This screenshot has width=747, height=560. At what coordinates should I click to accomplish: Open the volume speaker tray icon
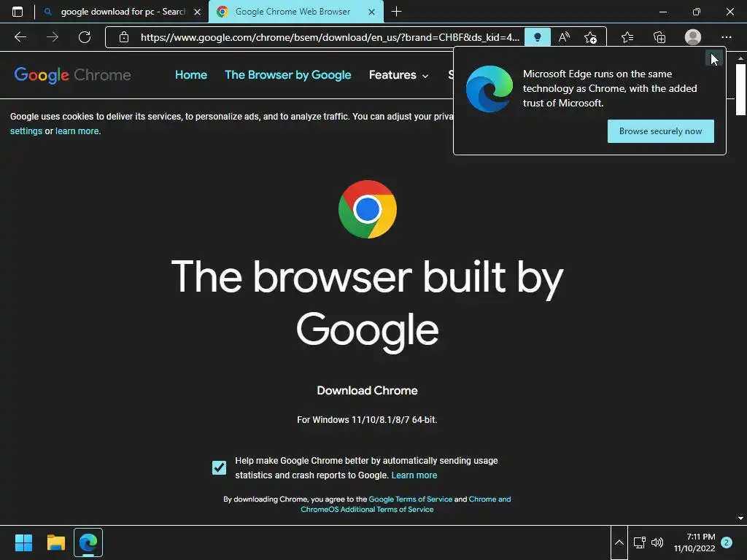click(x=657, y=542)
